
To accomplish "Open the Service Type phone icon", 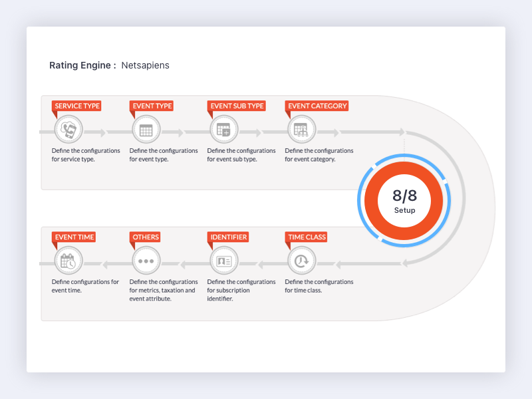I will pyautogui.click(x=68, y=130).
